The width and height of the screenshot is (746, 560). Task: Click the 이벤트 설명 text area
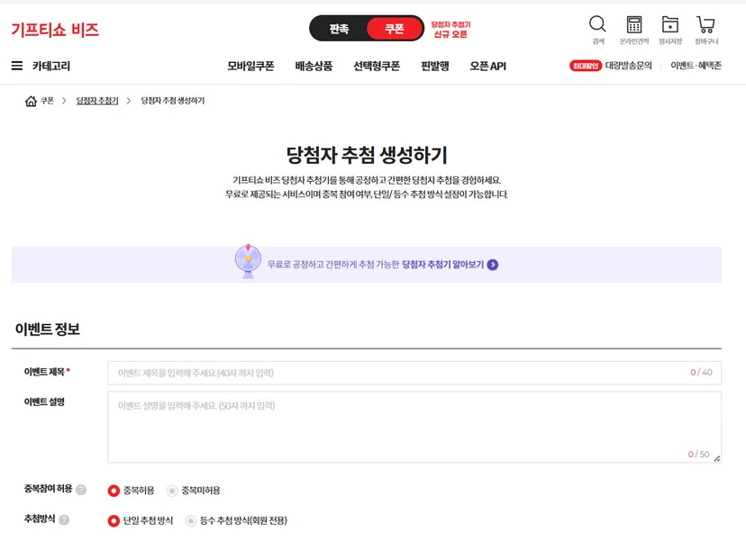(414, 427)
